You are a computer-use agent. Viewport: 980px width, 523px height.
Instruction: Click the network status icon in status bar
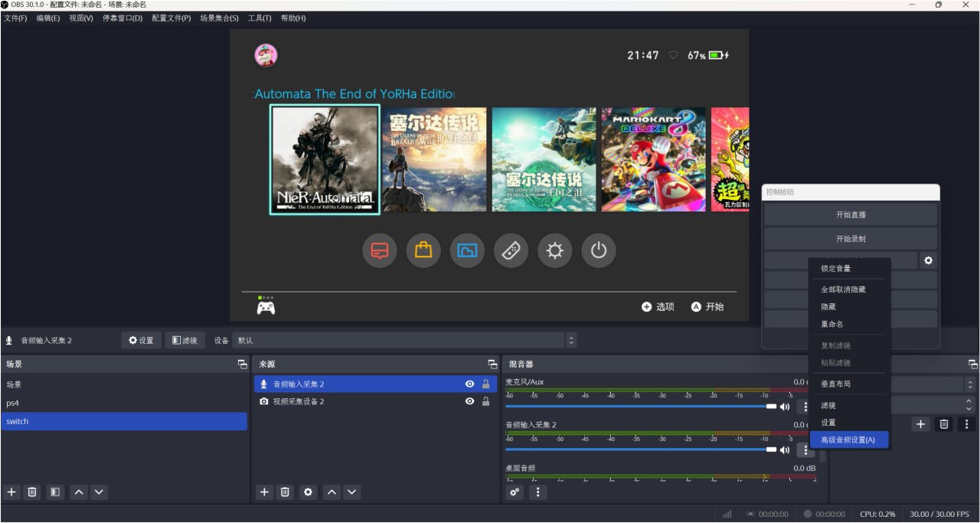click(x=727, y=514)
